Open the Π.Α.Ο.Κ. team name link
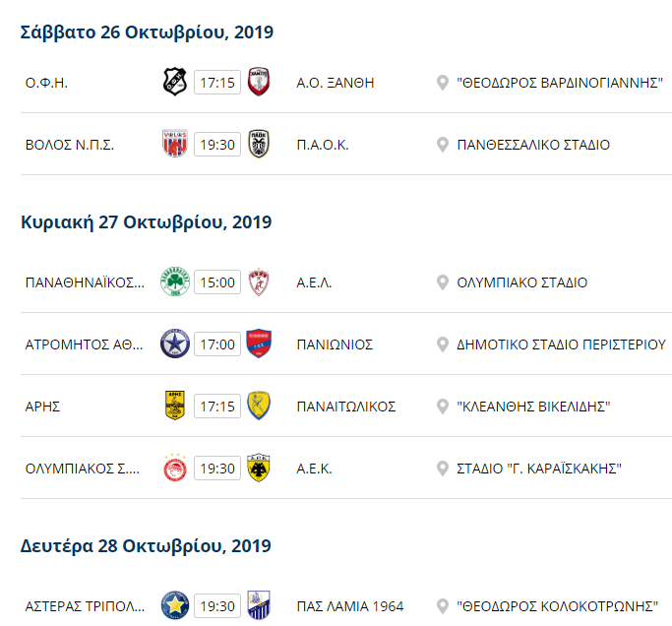The image size is (672, 626). (x=323, y=145)
